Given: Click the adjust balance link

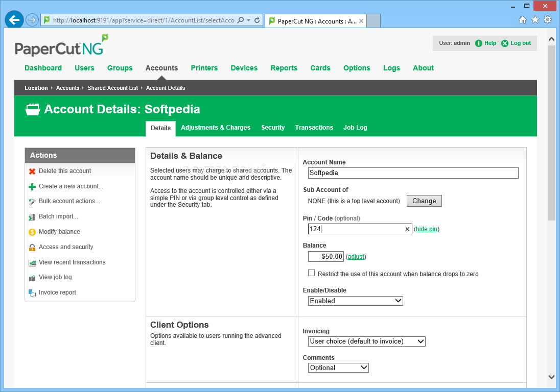Looking at the screenshot, I should click(x=356, y=256).
